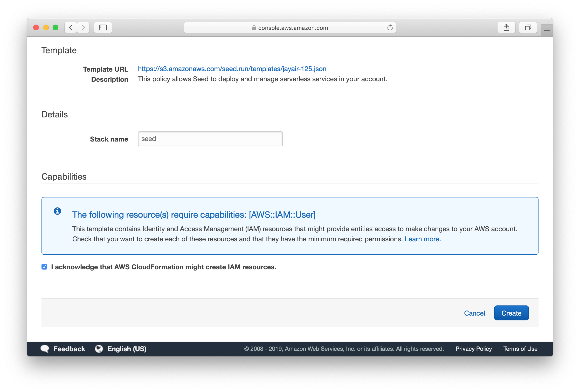Click the page reload icon
The image size is (580, 392).
pyautogui.click(x=390, y=27)
